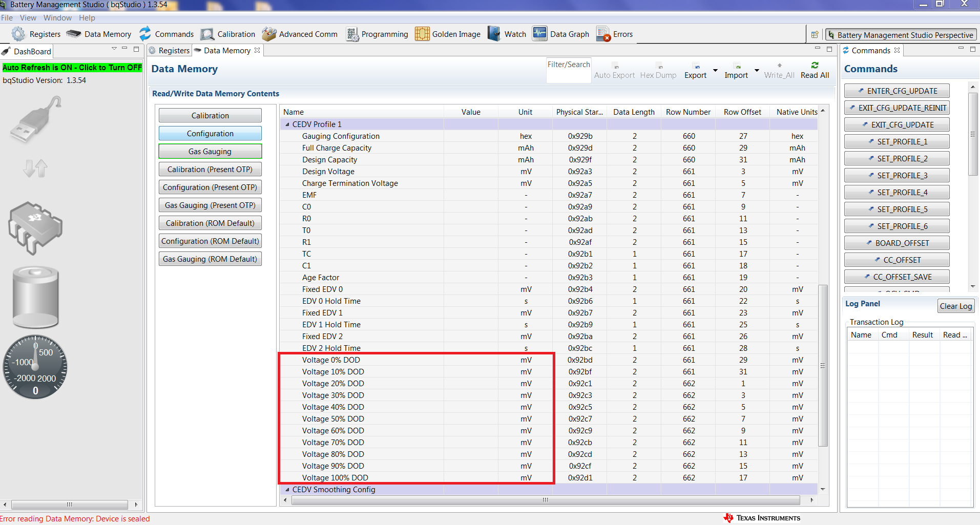
Task: Select Gas Gauging (ROM Default)
Action: coord(210,259)
